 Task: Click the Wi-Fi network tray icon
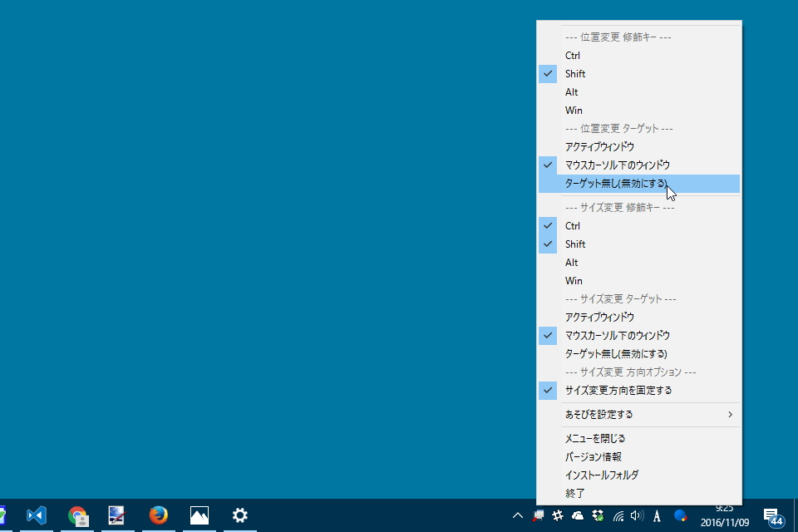(x=621, y=516)
